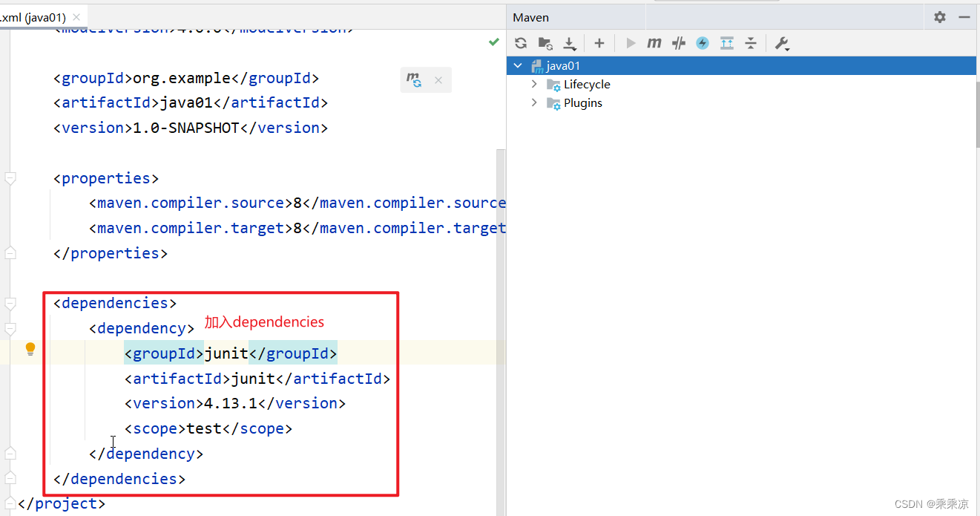980x516 pixels.
Task: Reload All Maven Projects with refresh icon
Action: click(x=520, y=43)
